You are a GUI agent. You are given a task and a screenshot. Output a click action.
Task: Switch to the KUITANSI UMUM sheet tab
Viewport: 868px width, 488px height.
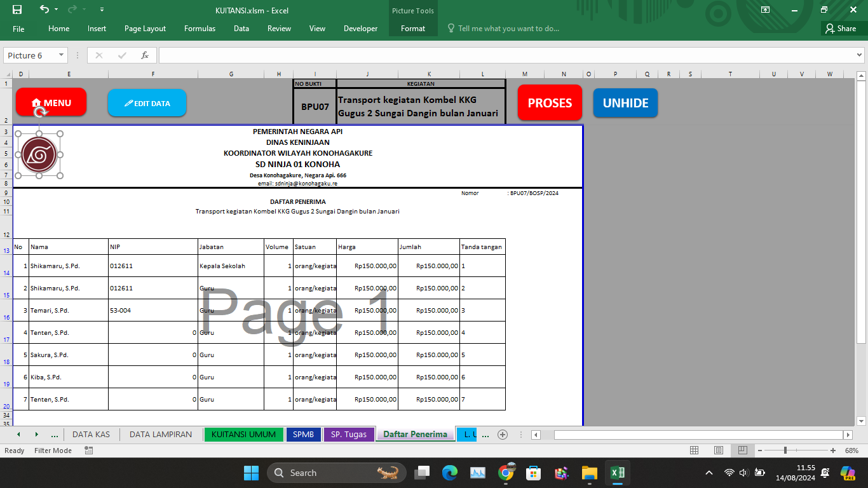[x=243, y=435]
